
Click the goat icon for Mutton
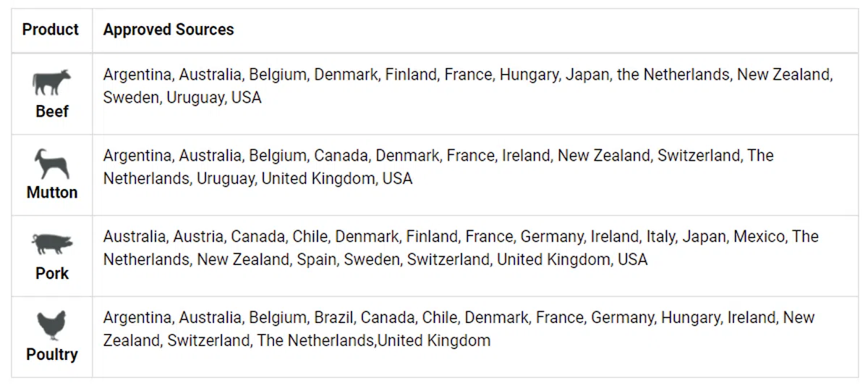pos(51,164)
